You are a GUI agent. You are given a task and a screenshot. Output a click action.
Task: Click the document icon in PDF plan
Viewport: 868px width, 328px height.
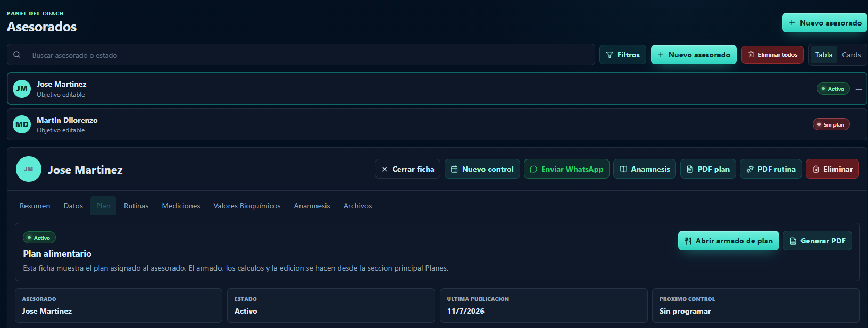pos(690,169)
